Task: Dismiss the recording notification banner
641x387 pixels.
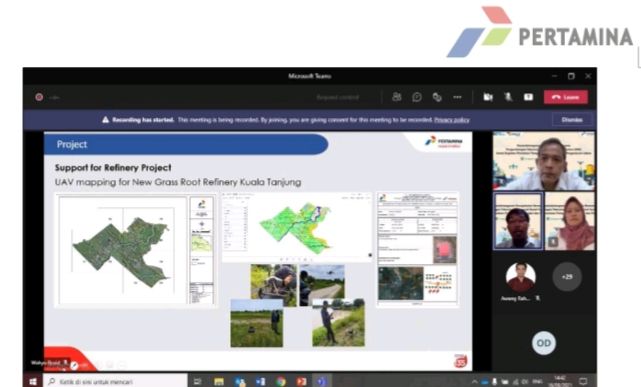Action: coord(572,120)
